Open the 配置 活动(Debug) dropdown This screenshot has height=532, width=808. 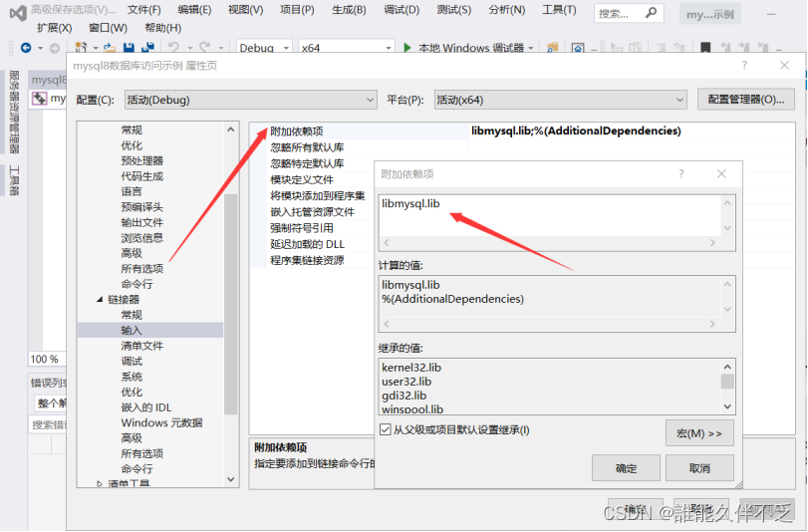click(x=250, y=100)
